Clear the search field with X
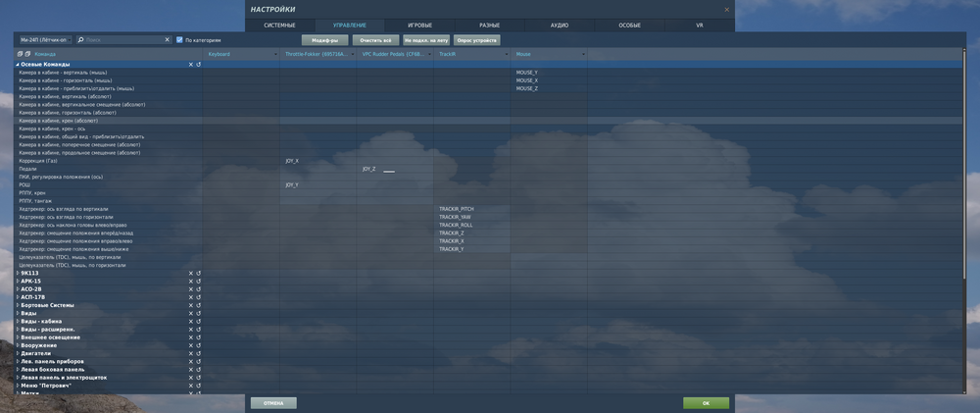The height and width of the screenshot is (413, 980). 167,40
